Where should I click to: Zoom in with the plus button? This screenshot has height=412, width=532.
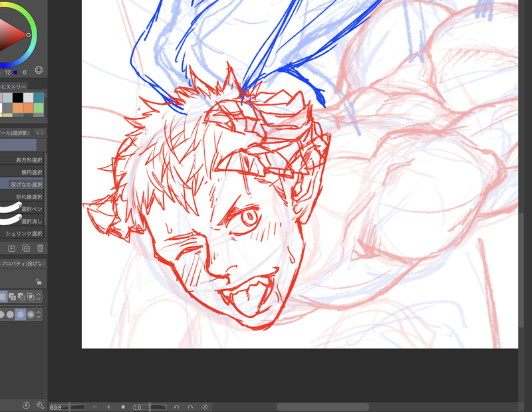(x=108, y=407)
